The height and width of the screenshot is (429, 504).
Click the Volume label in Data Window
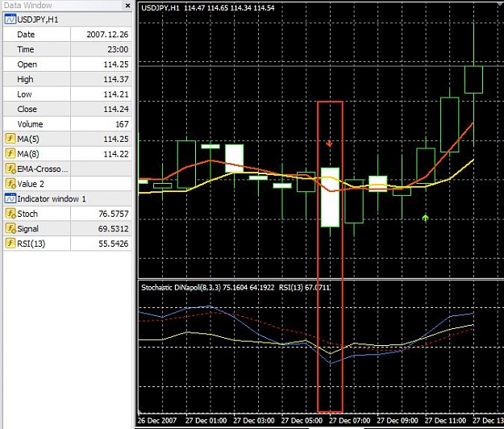(30, 124)
